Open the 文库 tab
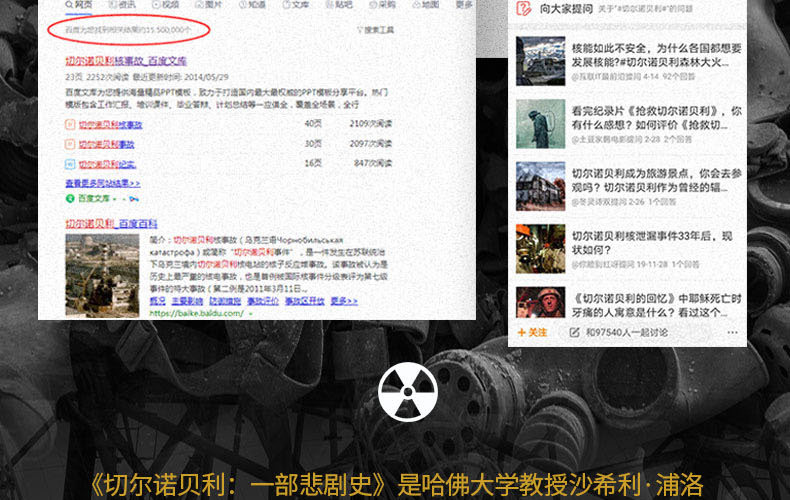Screen dimensions: 790x500 click(x=296, y=5)
